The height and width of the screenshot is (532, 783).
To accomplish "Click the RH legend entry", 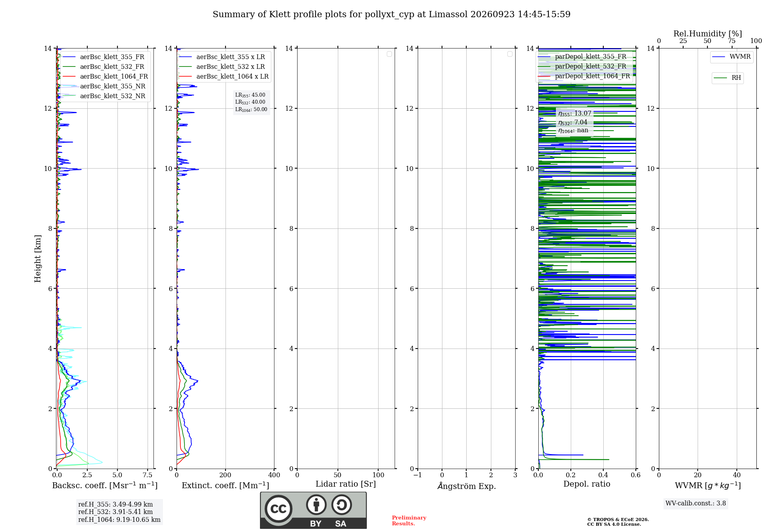I will (727, 78).
